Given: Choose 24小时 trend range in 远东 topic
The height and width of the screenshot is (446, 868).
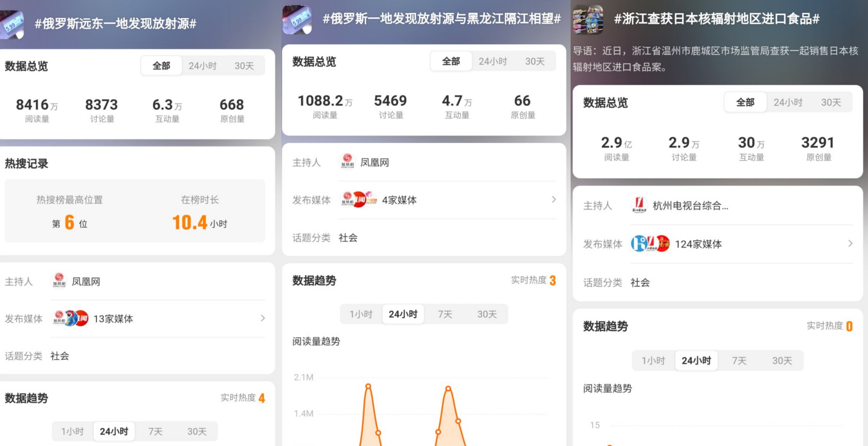Looking at the screenshot, I should click(x=114, y=431).
